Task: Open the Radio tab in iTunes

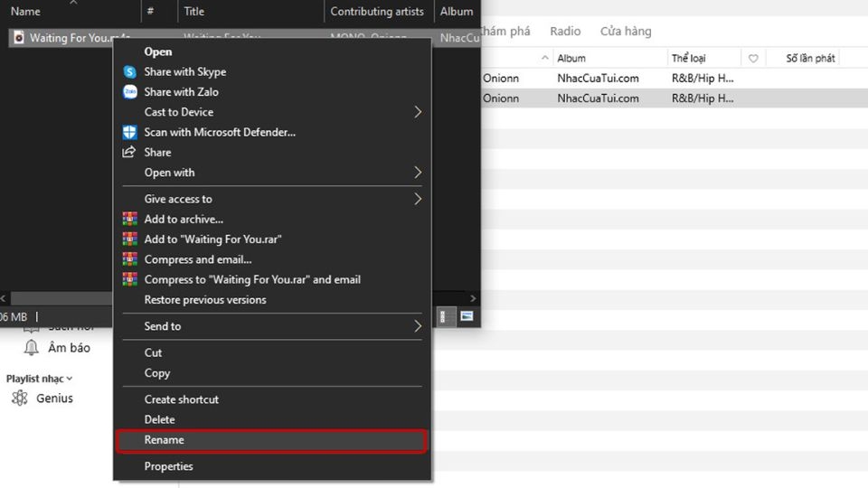Action: (565, 31)
